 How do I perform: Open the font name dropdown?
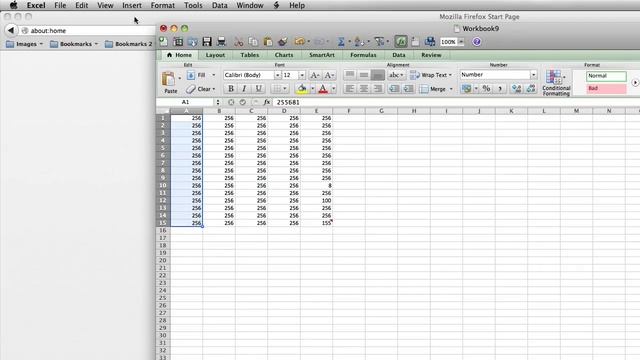pos(277,75)
